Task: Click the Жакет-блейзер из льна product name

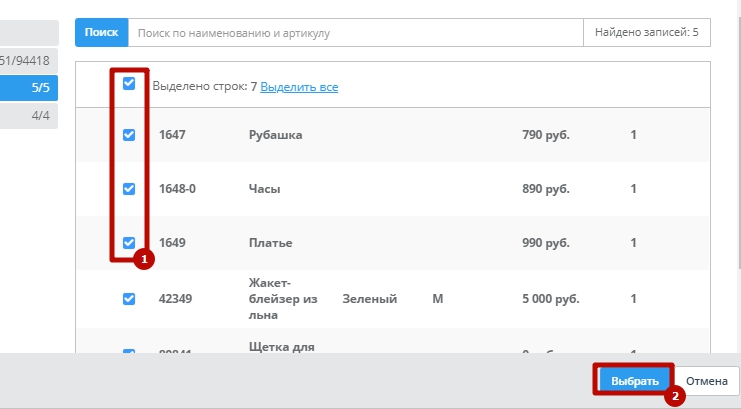Action: click(280, 298)
